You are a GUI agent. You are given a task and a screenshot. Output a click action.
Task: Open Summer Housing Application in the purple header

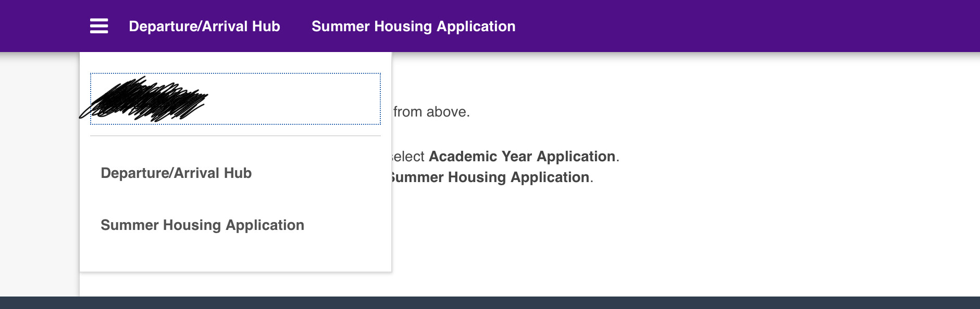pyautogui.click(x=414, y=26)
